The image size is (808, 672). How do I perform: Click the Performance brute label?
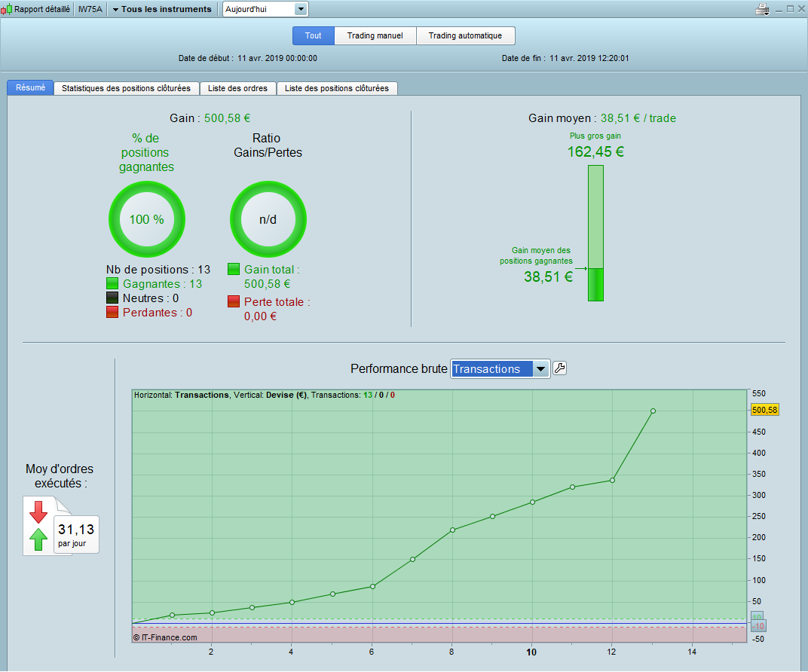pos(399,368)
